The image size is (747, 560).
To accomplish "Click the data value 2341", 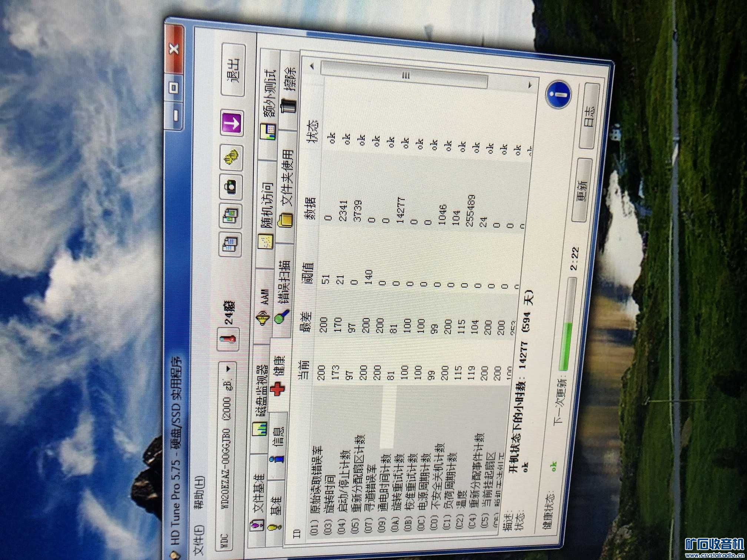I will point(343,210).
